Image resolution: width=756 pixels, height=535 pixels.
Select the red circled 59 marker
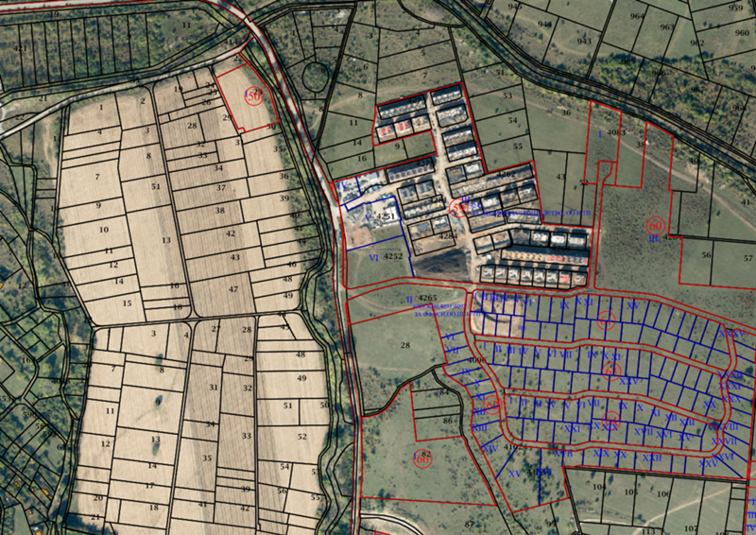click(x=458, y=207)
